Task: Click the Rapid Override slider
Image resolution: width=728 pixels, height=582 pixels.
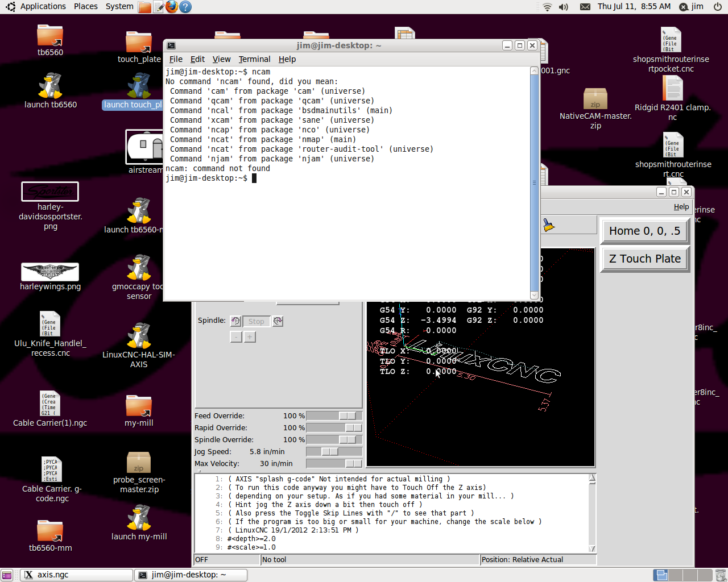Action: 334,428
